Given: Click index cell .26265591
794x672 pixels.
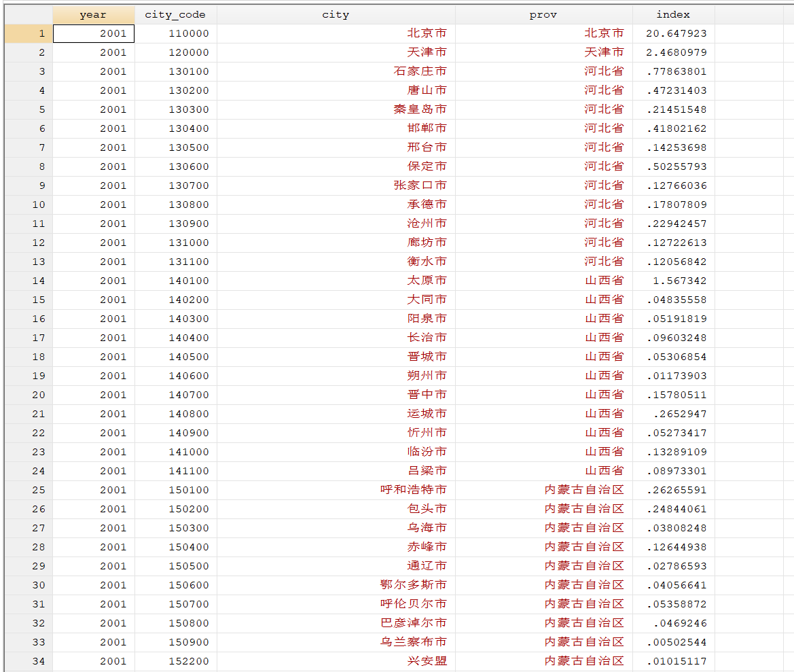Looking at the screenshot, I should (x=674, y=490).
